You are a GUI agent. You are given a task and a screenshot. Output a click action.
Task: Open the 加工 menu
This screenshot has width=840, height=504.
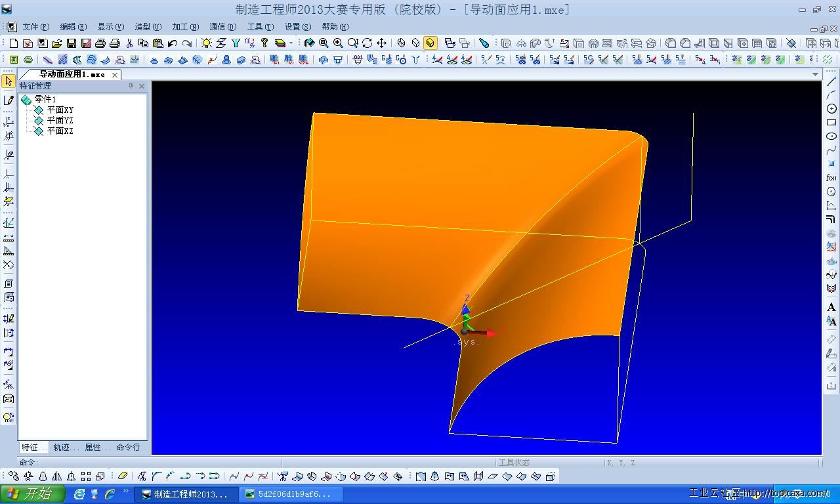[185, 27]
